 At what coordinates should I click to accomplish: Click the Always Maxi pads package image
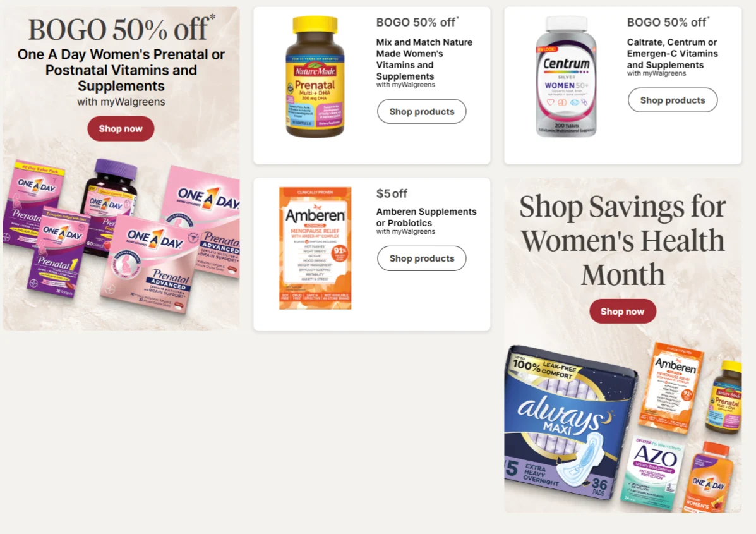tap(569, 423)
